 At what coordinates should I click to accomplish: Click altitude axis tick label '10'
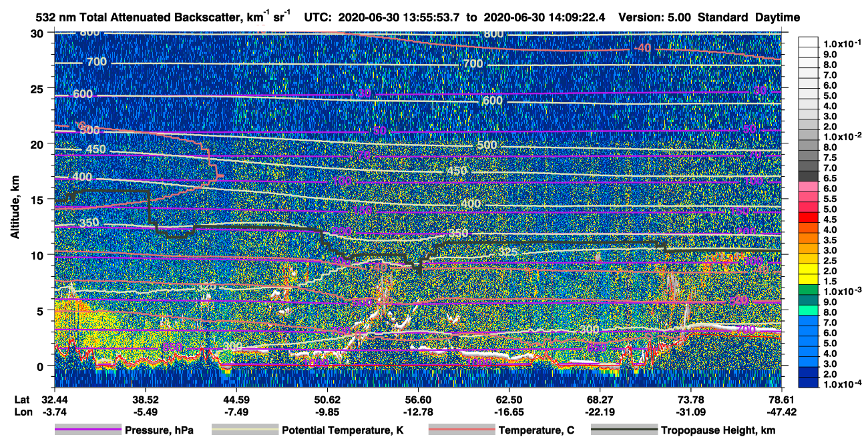click(x=39, y=254)
